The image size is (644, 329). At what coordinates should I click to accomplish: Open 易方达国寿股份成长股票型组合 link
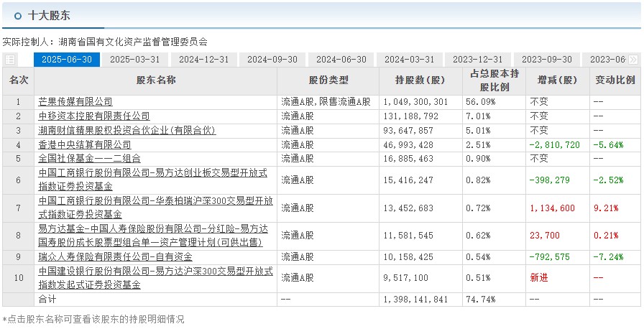[153, 236]
